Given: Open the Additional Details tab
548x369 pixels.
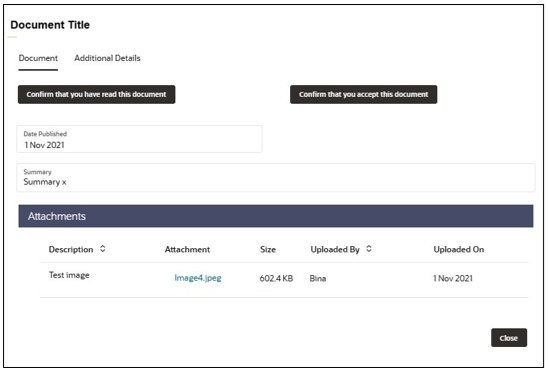Looking at the screenshot, I should point(107,58).
